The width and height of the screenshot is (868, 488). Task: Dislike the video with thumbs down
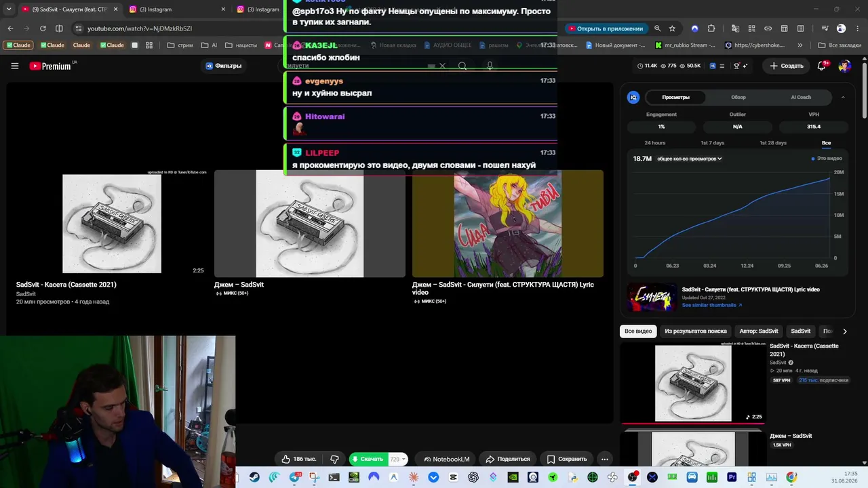click(334, 459)
